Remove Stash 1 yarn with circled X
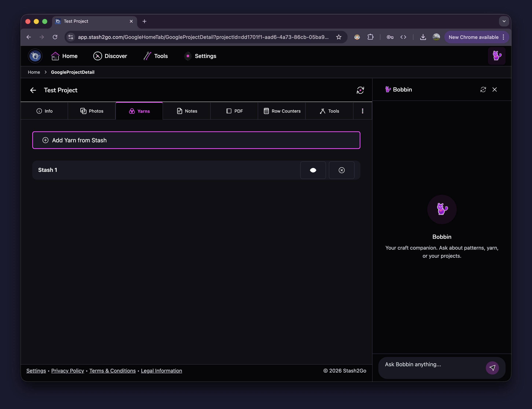This screenshot has width=532, height=409. [x=342, y=170]
